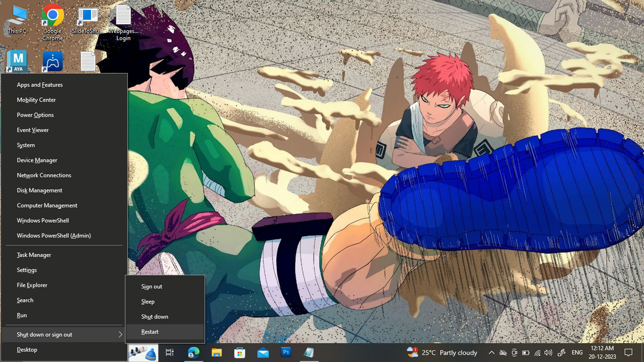Open Event Viewer
This screenshot has height=362, width=644.
click(64, 130)
